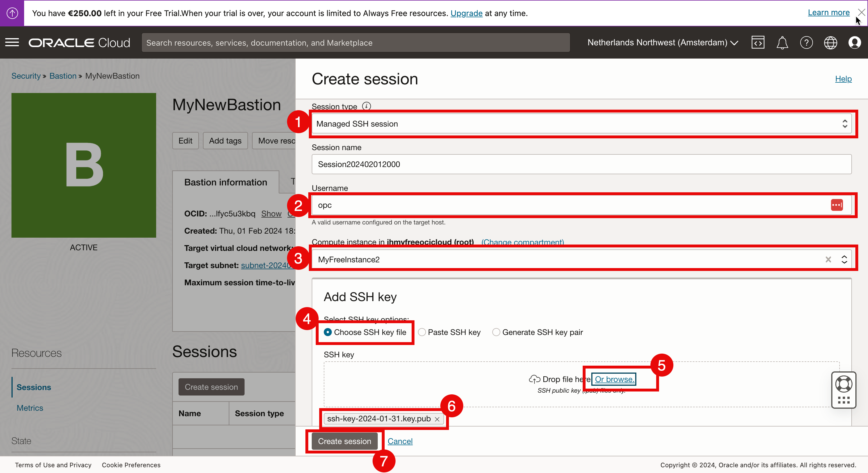Switch to the Bastion information tab
The height and width of the screenshot is (473, 868).
pos(225,182)
